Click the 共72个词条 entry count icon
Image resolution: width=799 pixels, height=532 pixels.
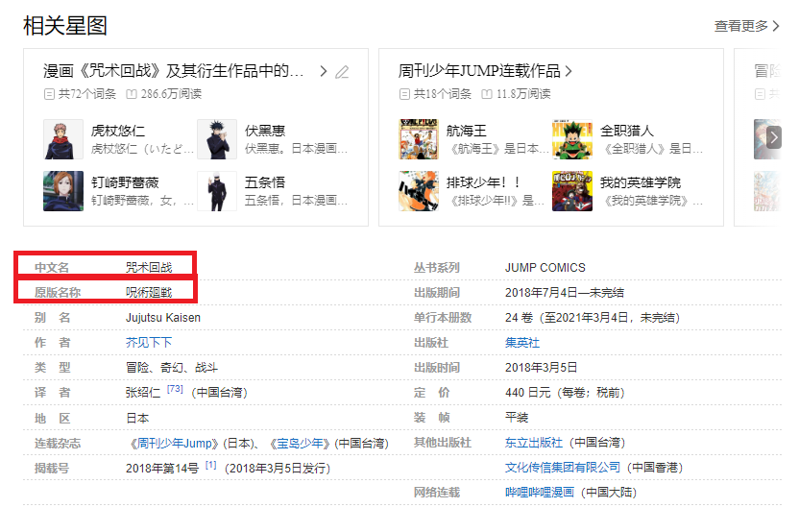point(49,94)
